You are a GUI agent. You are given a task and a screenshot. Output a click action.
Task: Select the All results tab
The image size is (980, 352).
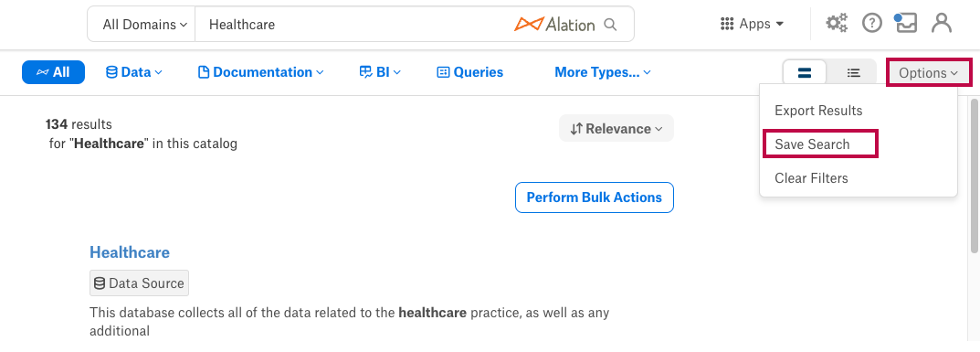[53, 72]
